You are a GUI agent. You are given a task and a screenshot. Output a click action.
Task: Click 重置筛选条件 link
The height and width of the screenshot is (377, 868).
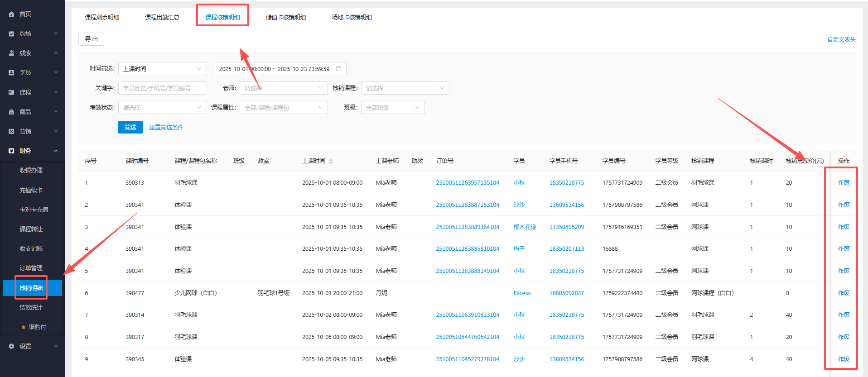tap(166, 127)
